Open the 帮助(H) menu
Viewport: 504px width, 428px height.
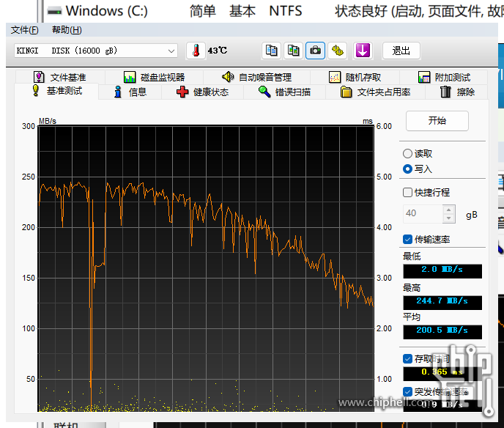(67, 30)
